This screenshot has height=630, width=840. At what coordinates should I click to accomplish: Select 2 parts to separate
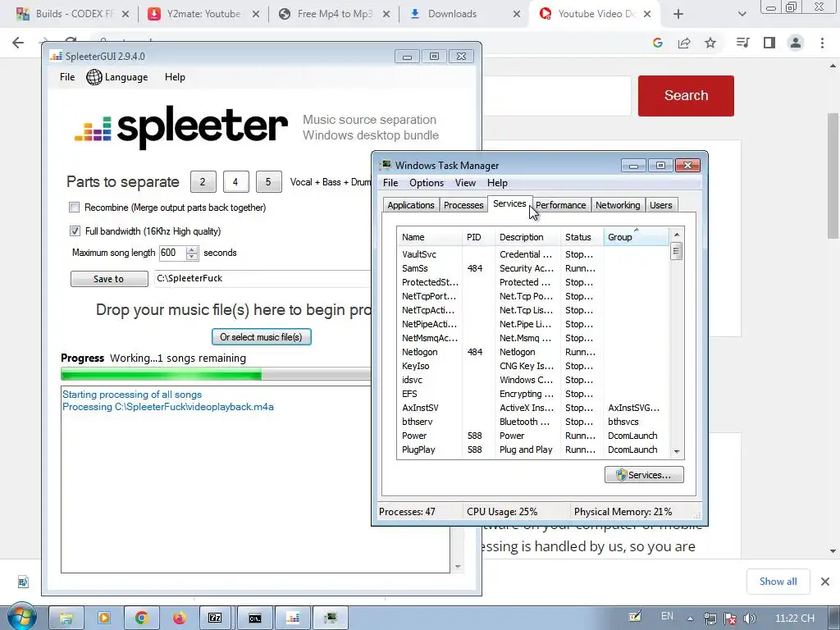203,181
